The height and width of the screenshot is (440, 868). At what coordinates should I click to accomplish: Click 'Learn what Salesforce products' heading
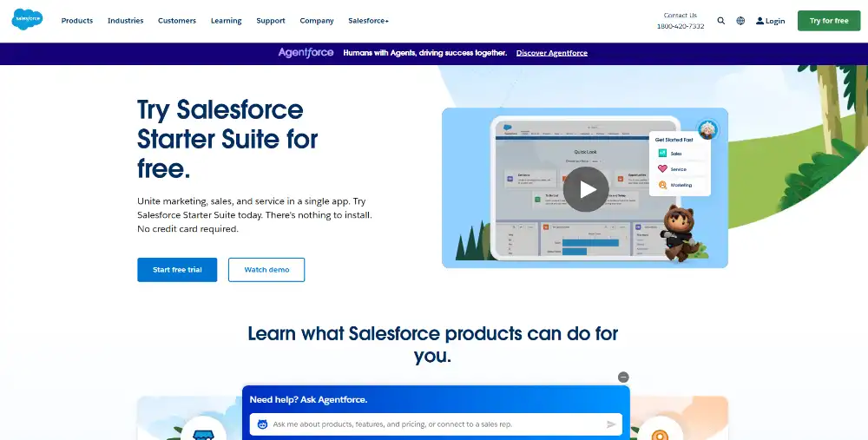coord(433,344)
